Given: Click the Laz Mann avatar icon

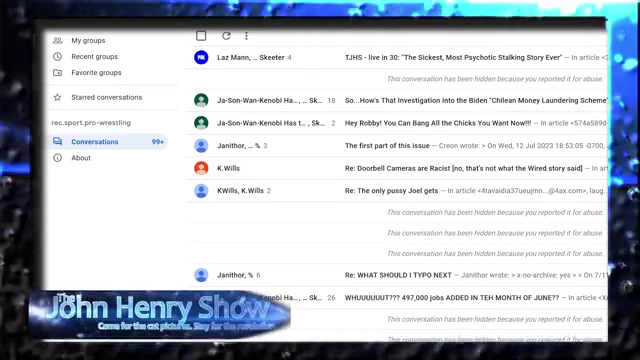Looking at the screenshot, I should pos(201,58).
